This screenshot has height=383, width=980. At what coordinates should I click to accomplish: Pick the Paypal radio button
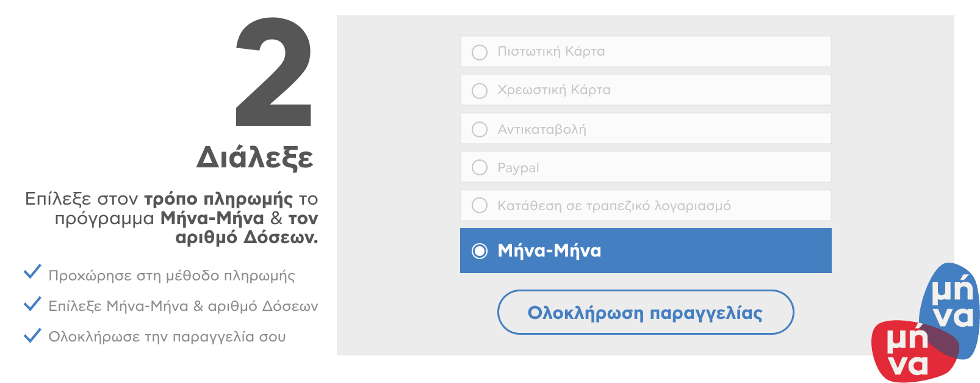click(480, 167)
